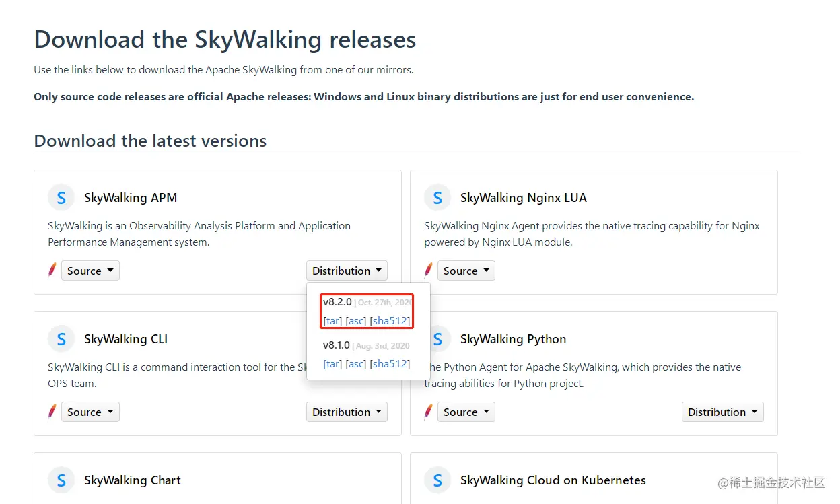Click the feather icon beside Nginx LUA Source

click(428, 271)
